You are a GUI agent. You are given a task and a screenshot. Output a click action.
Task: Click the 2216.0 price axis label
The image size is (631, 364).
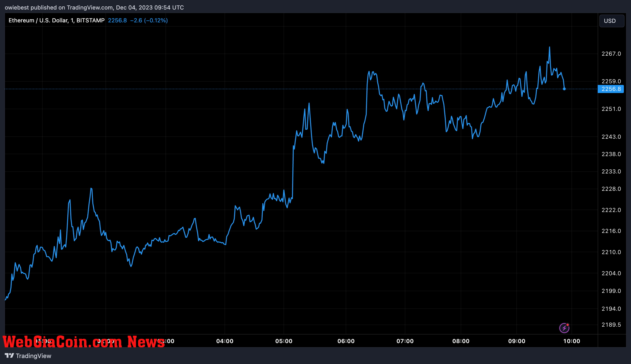(611, 231)
